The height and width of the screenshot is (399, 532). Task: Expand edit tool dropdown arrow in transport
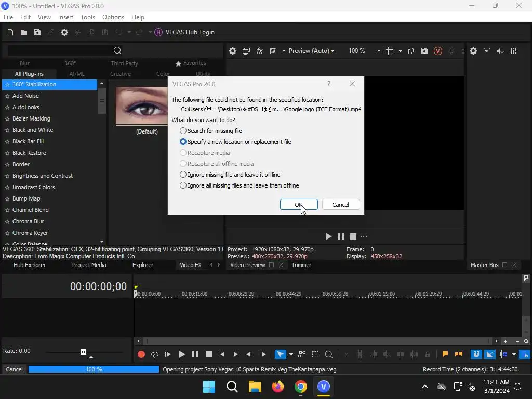click(x=291, y=354)
